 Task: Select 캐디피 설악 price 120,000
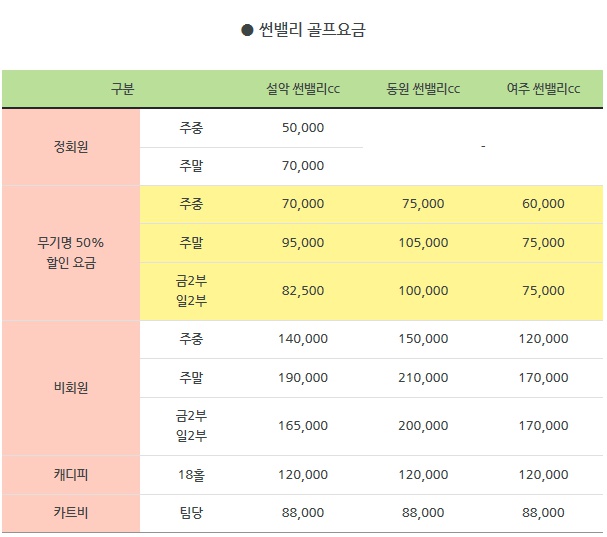coord(303,475)
